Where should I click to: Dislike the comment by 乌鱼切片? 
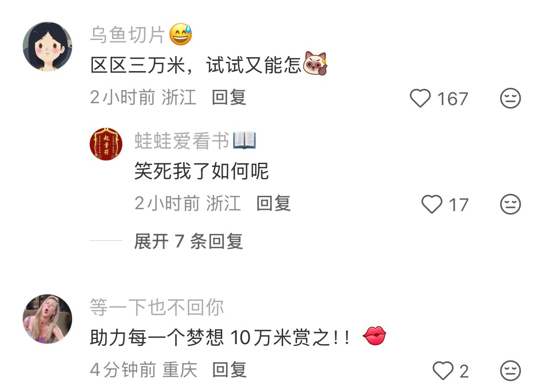(511, 98)
